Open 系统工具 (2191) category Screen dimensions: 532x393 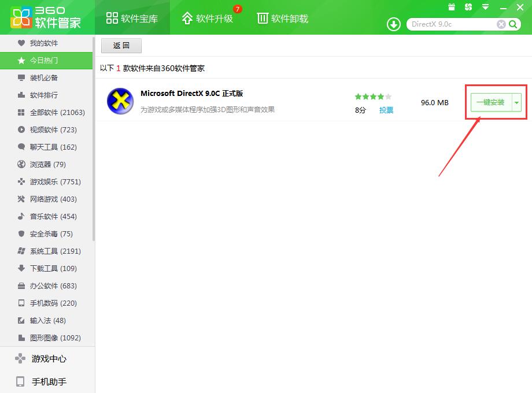46,251
